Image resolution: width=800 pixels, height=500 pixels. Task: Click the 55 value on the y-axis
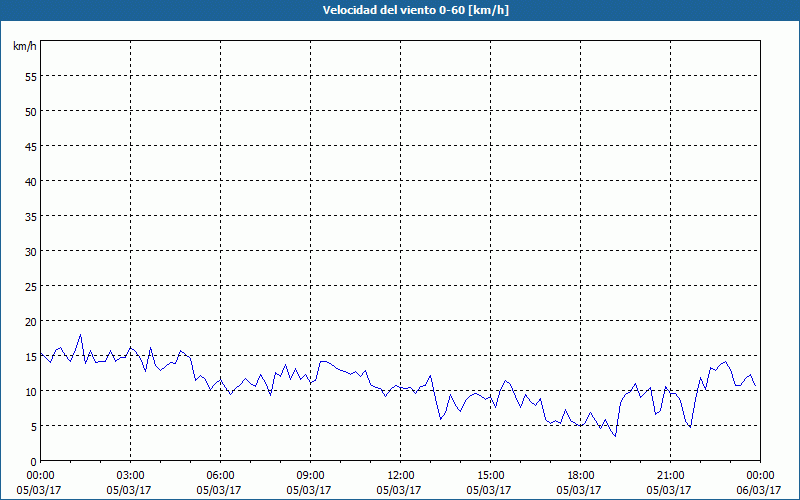click(31, 77)
